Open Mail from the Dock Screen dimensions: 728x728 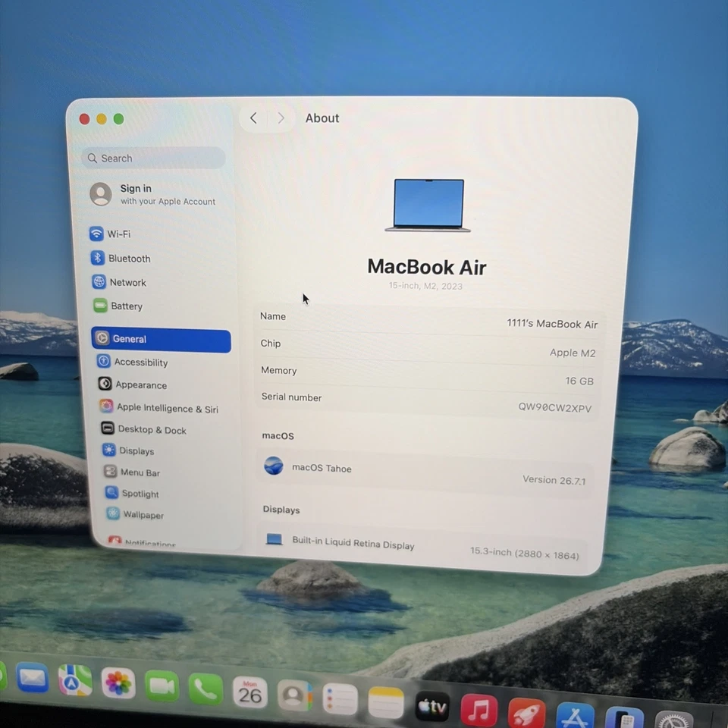pyautogui.click(x=32, y=678)
